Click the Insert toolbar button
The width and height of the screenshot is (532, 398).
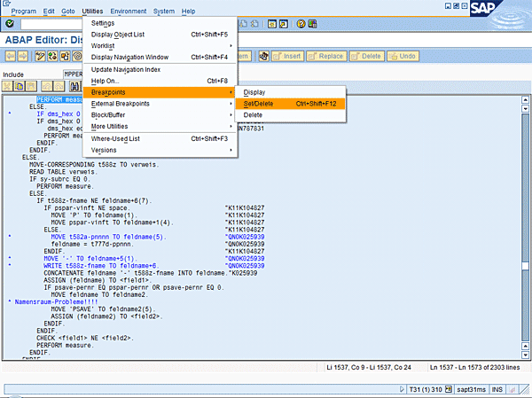pos(289,56)
